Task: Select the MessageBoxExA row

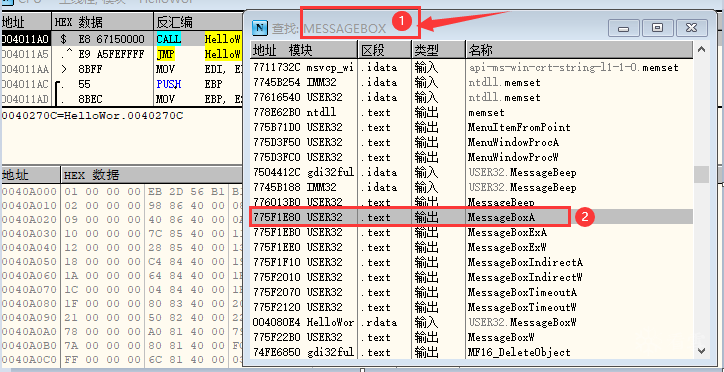Action: (x=471, y=232)
